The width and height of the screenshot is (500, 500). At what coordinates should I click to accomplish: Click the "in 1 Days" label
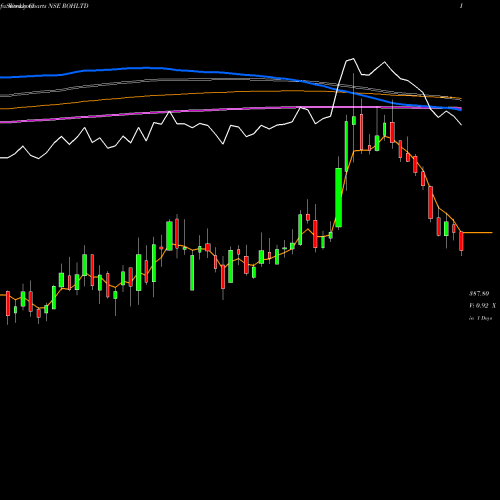(480, 318)
